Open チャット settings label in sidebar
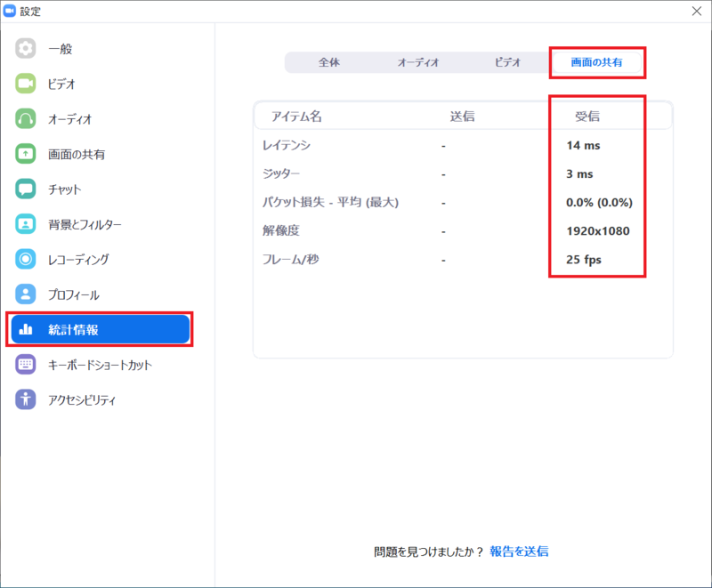The image size is (712, 588). coord(64,189)
